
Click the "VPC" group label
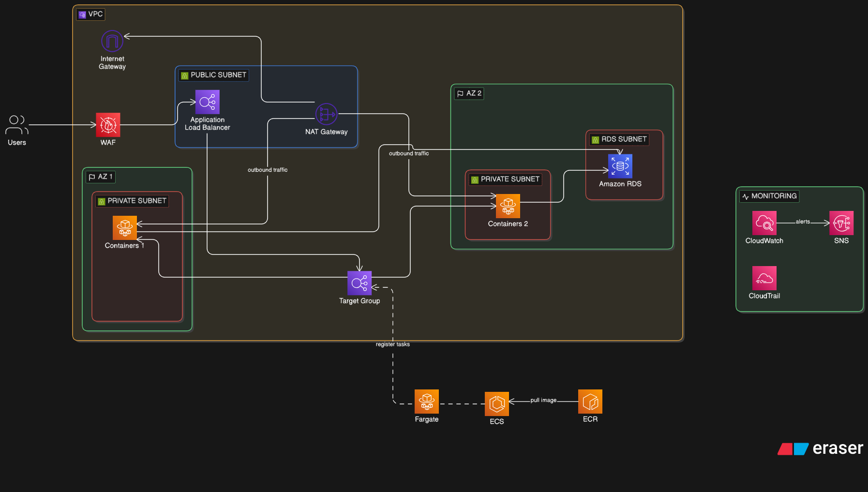95,14
